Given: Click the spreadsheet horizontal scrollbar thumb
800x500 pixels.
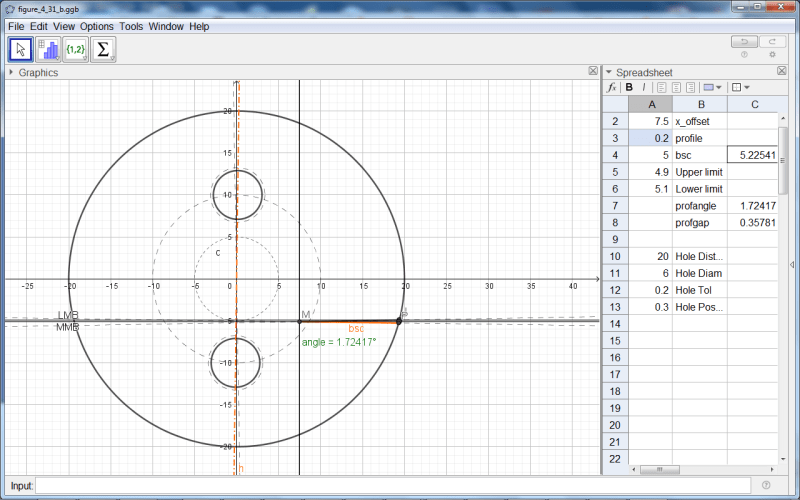Looking at the screenshot, I should (x=660, y=469).
